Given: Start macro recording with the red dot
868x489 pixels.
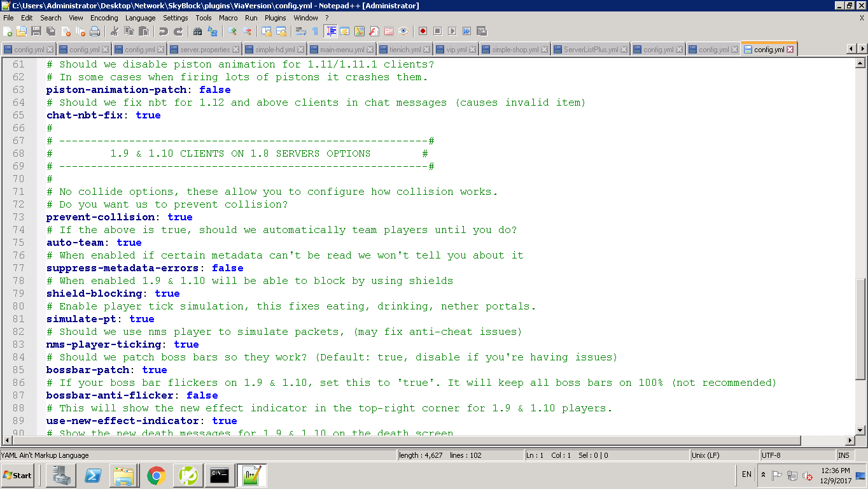Looking at the screenshot, I should pyautogui.click(x=423, y=31).
